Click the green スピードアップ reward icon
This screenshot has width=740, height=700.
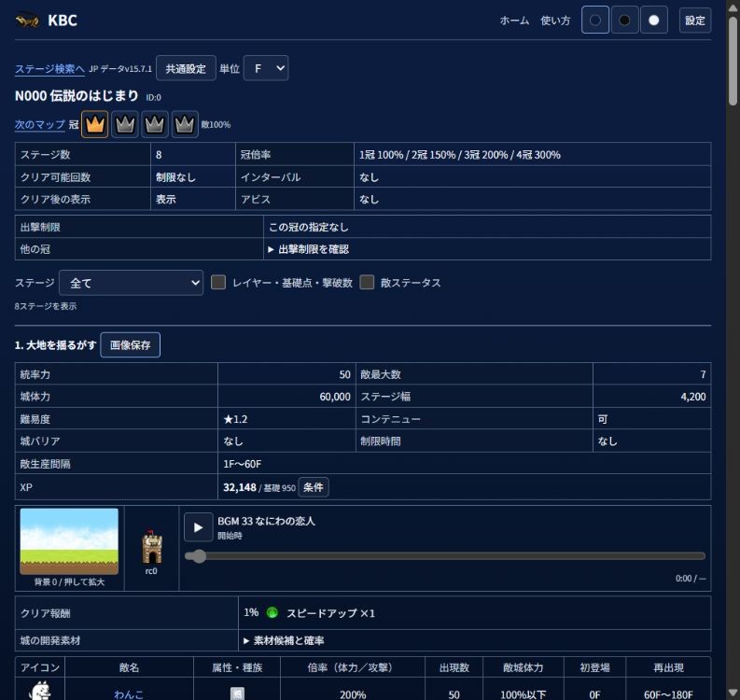click(x=272, y=612)
